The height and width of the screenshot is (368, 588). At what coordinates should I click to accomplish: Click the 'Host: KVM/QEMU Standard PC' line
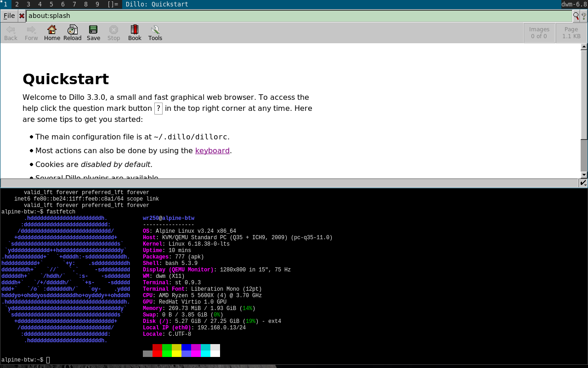pyautogui.click(x=237, y=238)
